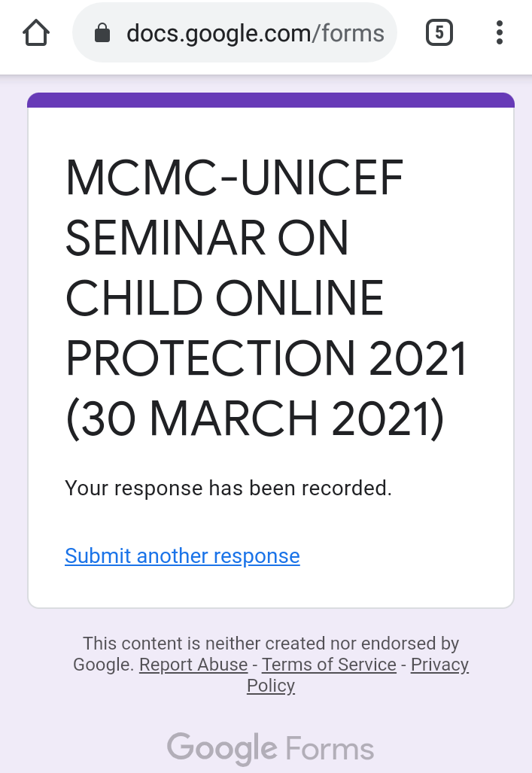Open site info via the padlock icon
532x773 pixels.
[x=102, y=33]
